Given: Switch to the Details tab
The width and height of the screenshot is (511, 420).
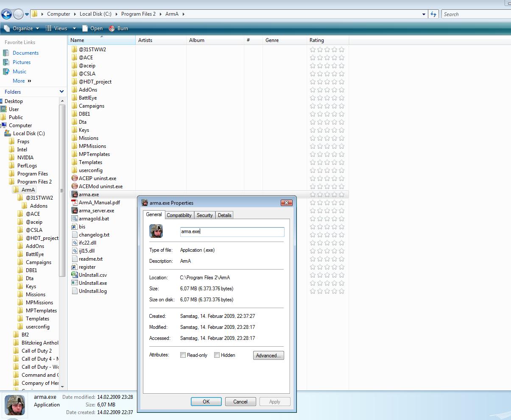Looking at the screenshot, I should pos(224,215).
